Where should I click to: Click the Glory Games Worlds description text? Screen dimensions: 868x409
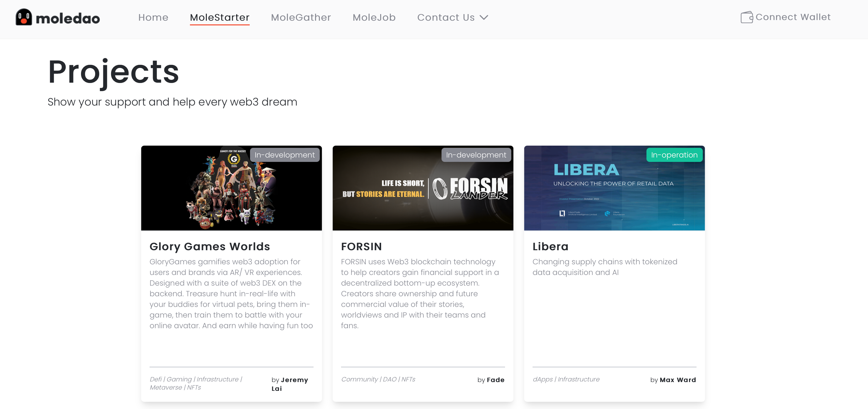pyautogui.click(x=231, y=293)
